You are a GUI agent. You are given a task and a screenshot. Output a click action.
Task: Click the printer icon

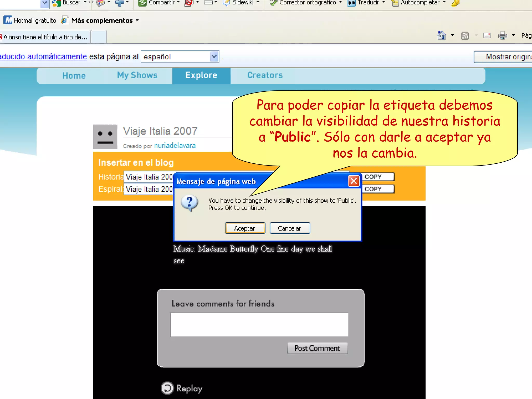pos(502,35)
